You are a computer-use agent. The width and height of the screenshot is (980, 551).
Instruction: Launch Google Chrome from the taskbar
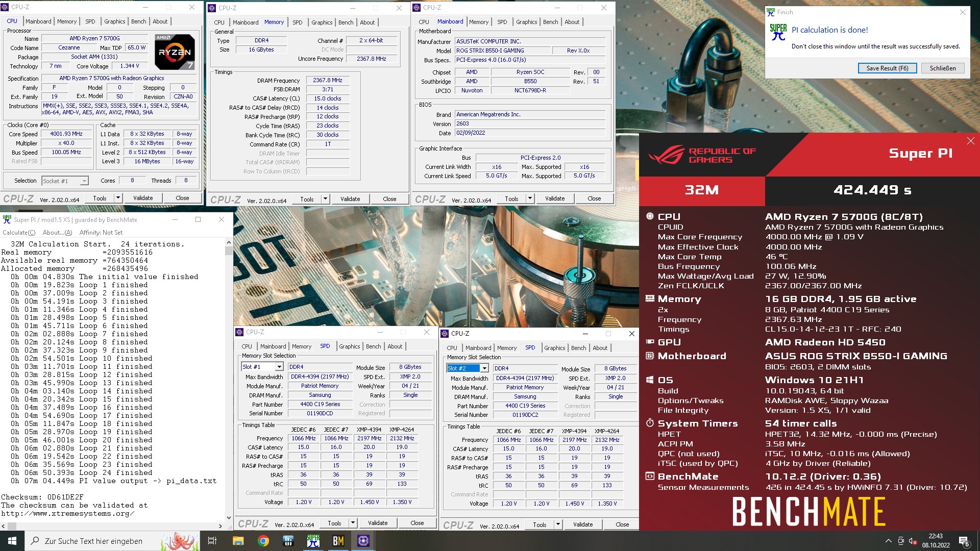(x=263, y=541)
